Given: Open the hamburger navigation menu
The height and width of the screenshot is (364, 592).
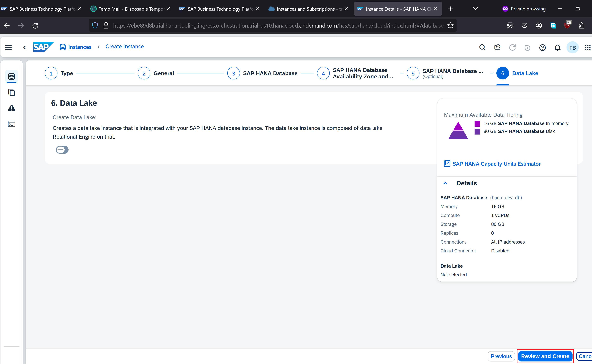Looking at the screenshot, I should pyautogui.click(x=8, y=47).
